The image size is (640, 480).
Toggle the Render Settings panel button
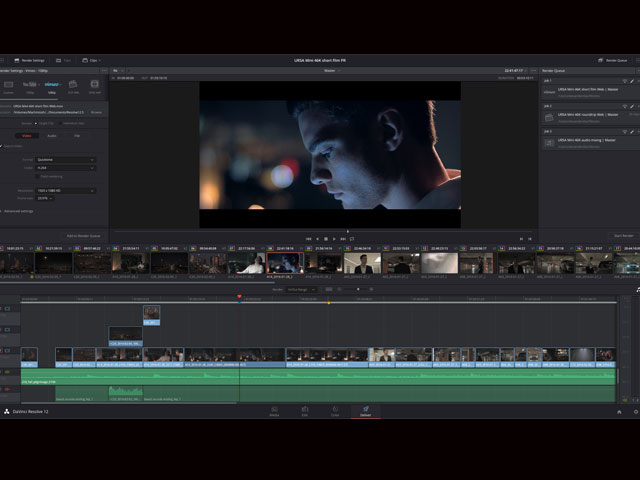click(29, 60)
